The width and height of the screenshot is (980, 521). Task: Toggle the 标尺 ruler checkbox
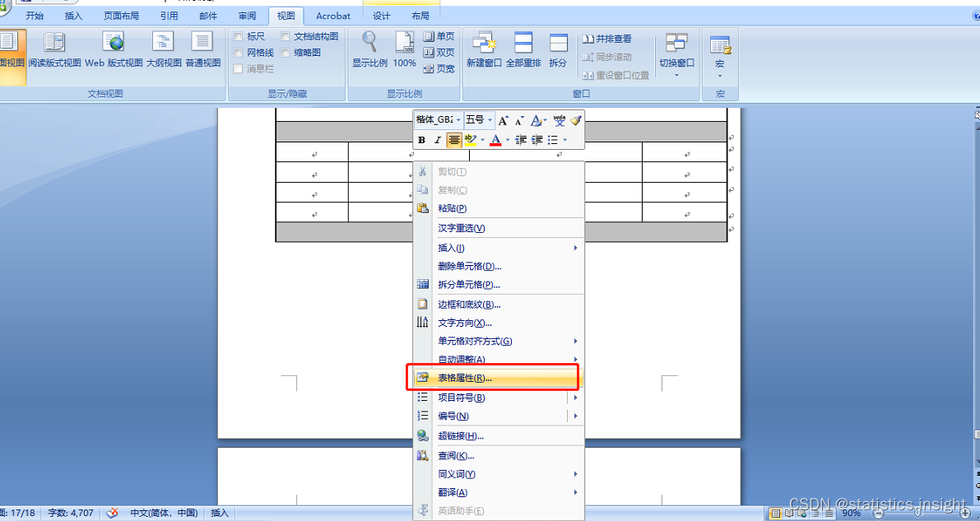pos(238,37)
